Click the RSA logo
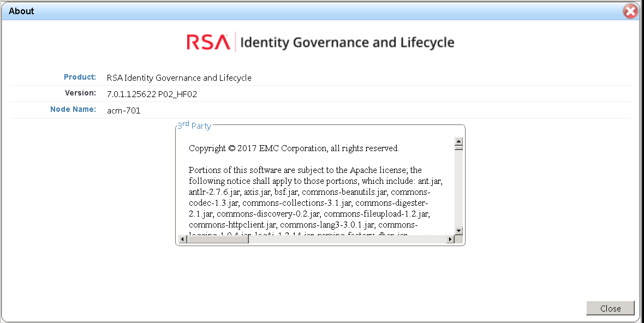The width and height of the screenshot is (644, 323). (208, 42)
